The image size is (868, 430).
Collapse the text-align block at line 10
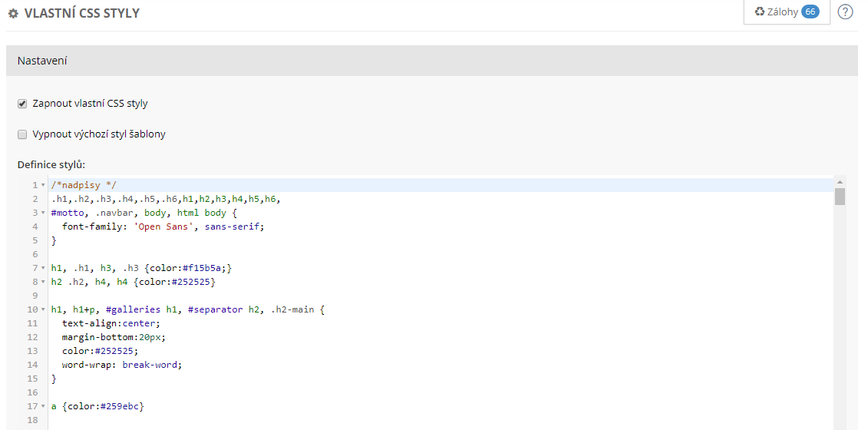coord(42,309)
